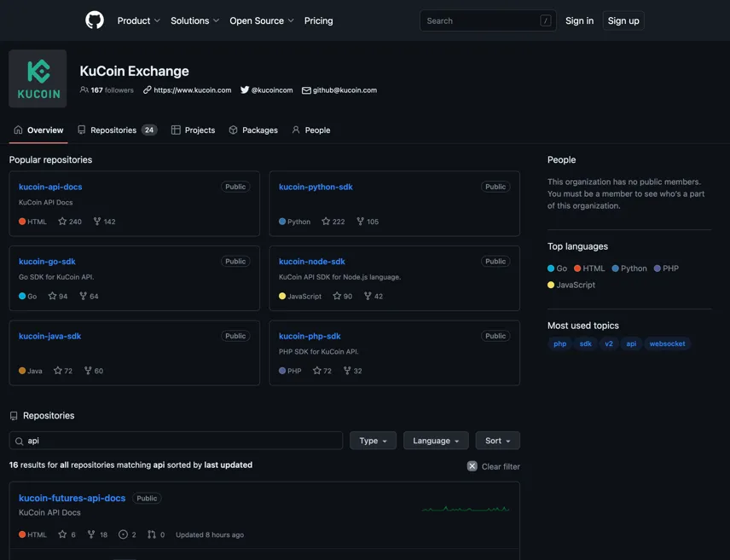
Task: Open pull requests icon on kucoin-futures-api-docs
Action: click(x=152, y=534)
